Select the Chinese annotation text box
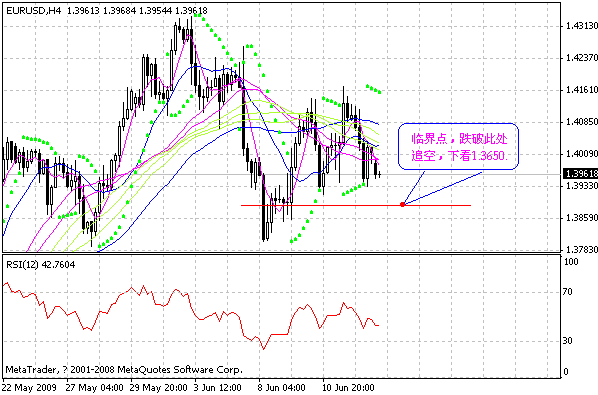598x395 pixels. pyautogui.click(x=458, y=146)
